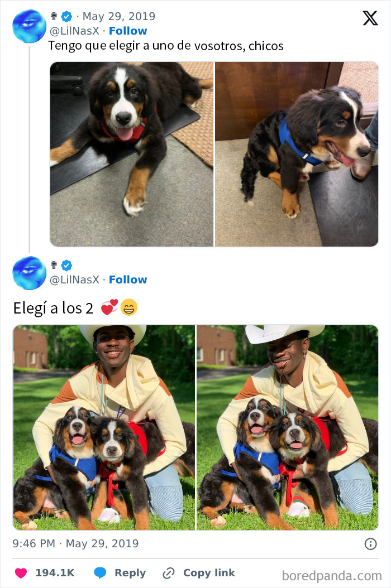Open puppy photo with red harness
Viewport: 391px width, 588px height.
(132, 154)
